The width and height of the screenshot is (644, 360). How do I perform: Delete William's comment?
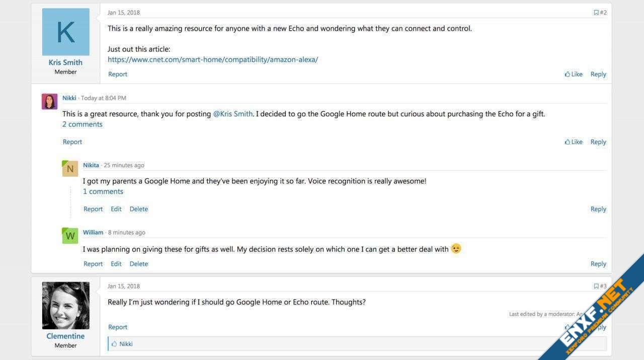[139, 264]
